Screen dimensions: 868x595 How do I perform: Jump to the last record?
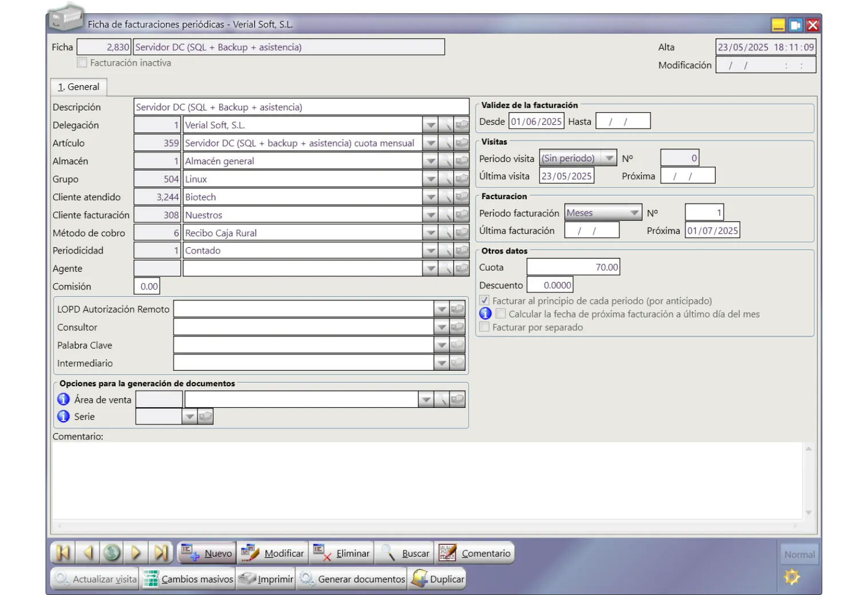click(x=161, y=553)
